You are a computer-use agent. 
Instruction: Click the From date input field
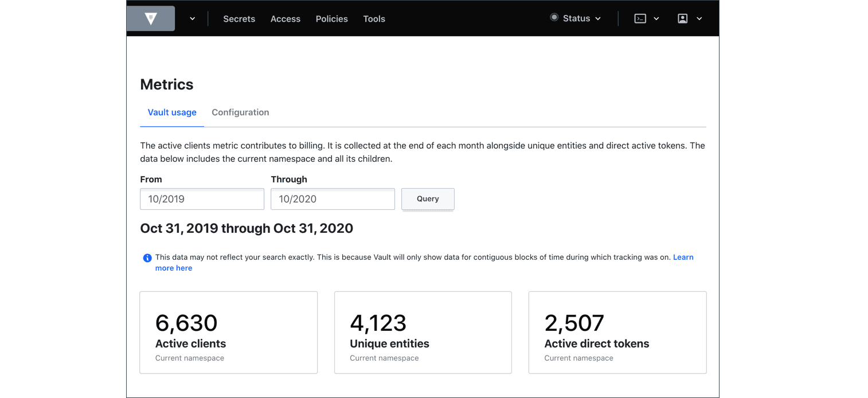click(202, 198)
